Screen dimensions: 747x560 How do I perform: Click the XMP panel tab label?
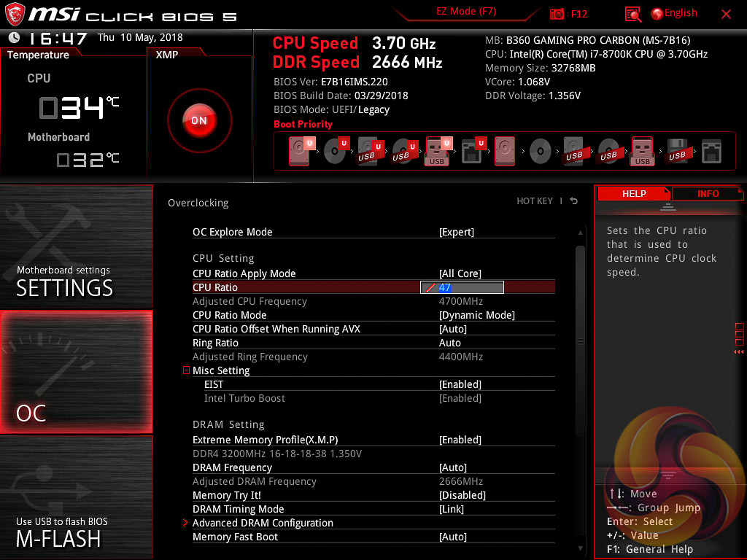(167, 55)
